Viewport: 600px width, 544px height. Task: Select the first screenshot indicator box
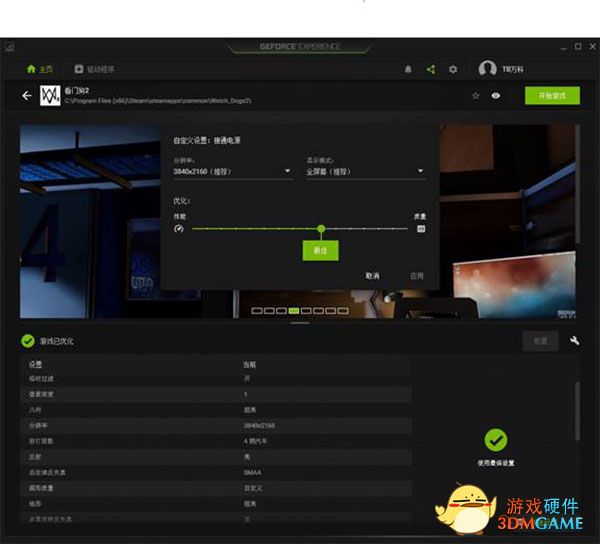(x=257, y=311)
